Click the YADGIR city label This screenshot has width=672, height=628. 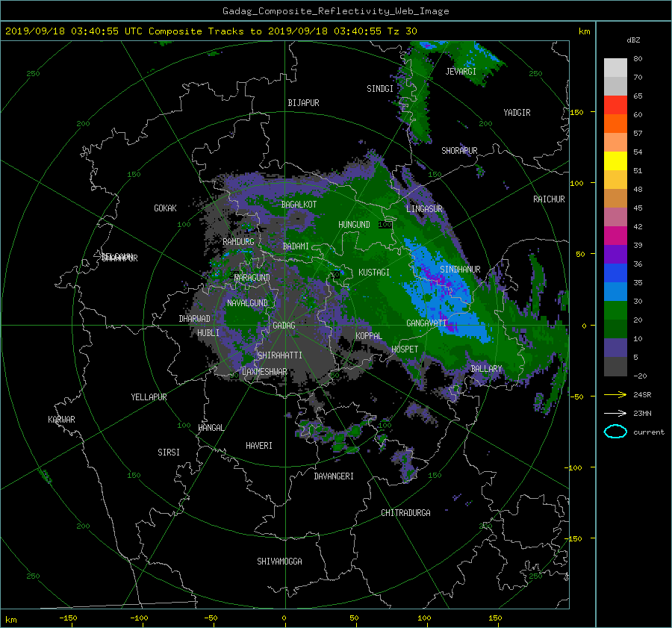(517, 113)
